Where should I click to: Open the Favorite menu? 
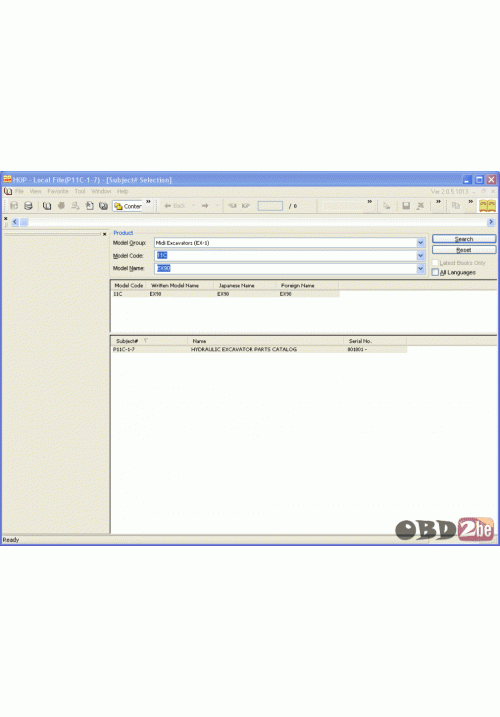tap(58, 191)
